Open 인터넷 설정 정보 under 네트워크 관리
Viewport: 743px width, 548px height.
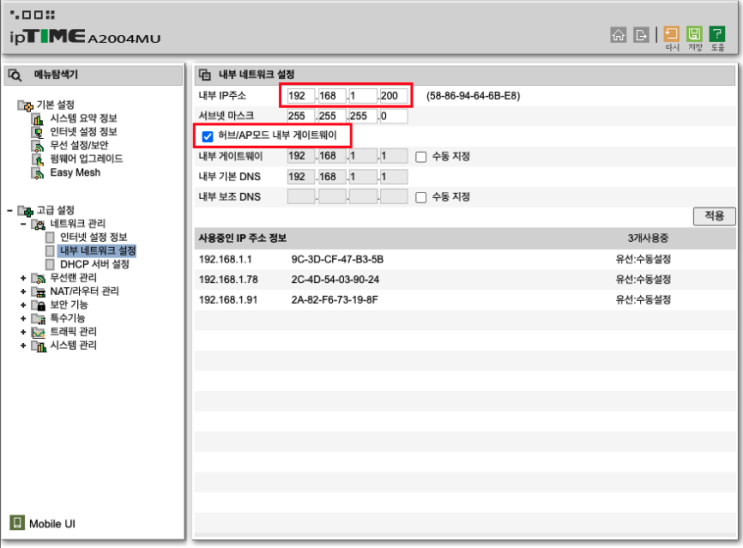pyautogui.click(x=93, y=237)
